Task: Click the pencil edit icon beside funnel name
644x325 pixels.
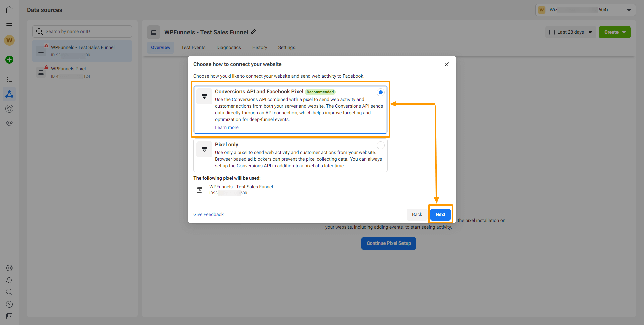Action: tap(254, 31)
